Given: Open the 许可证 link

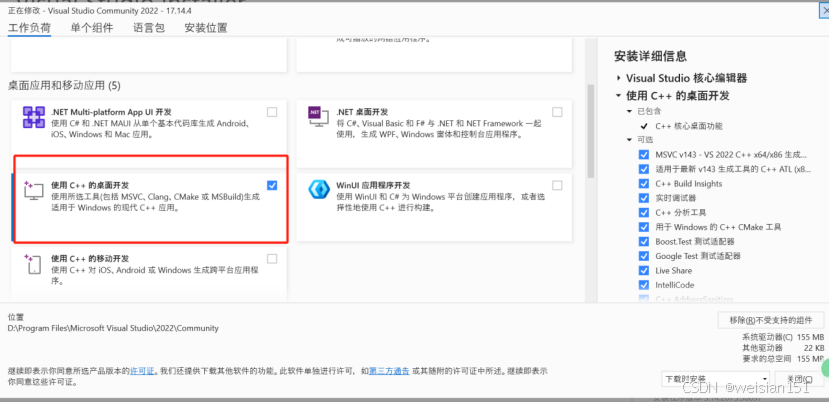Looking at the screenshot, I should point(142,371).
